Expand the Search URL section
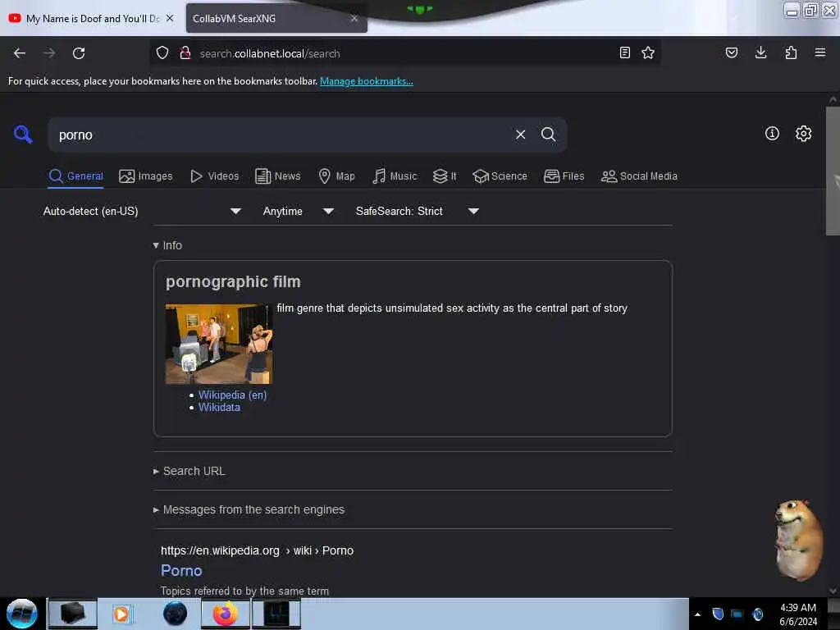The image size is (840, 630). coord(189,471)
